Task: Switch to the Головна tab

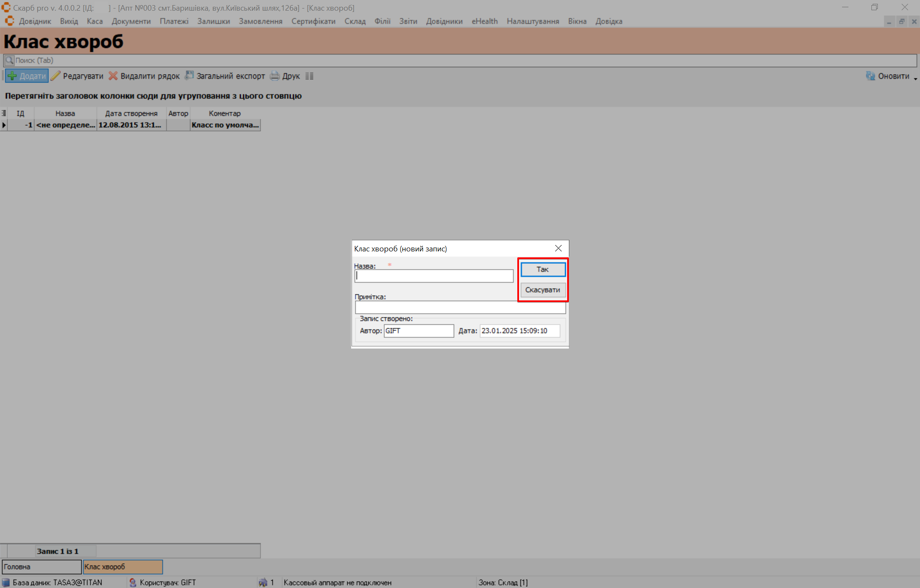Action: tap(41, 567)
